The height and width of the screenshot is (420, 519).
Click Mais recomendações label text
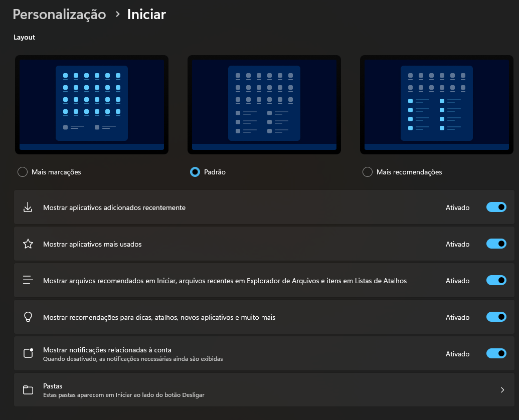click(x=409, y=172)
